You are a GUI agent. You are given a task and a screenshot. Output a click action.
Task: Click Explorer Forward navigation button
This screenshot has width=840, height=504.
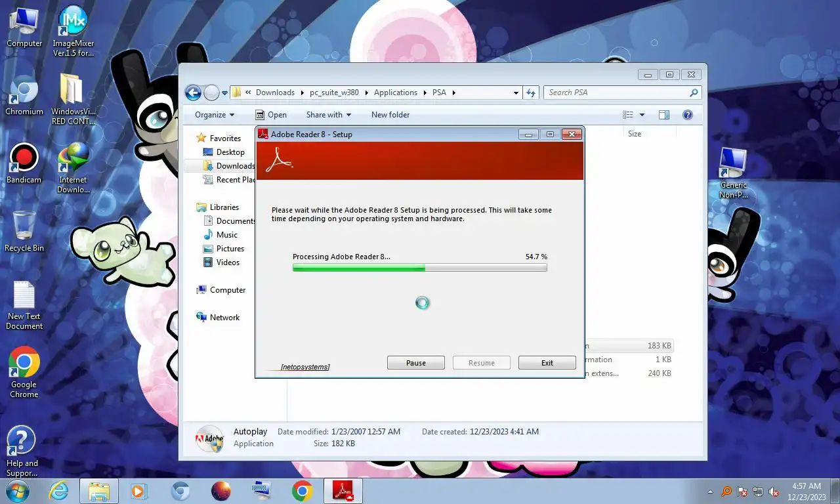(x=211, y=93)
